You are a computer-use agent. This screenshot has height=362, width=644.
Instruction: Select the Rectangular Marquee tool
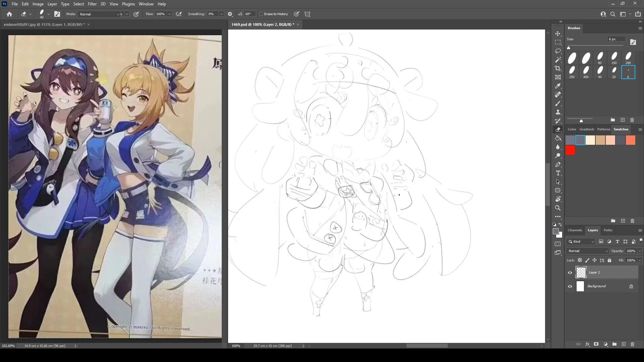click(x=558, y=43)
